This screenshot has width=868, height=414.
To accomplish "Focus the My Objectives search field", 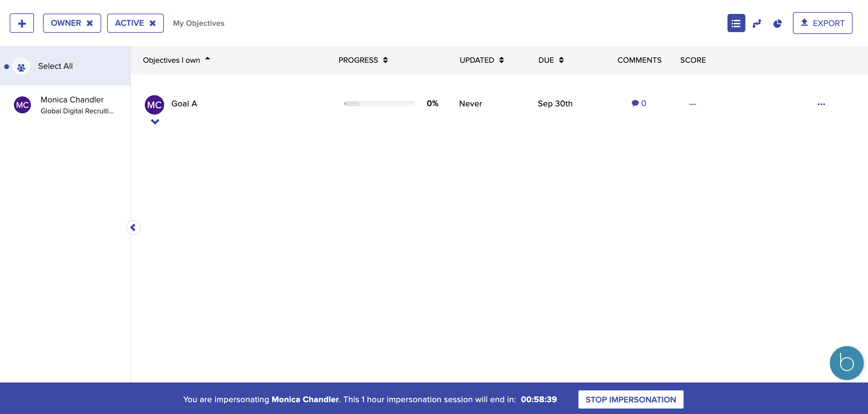I will tap(198, 23).
